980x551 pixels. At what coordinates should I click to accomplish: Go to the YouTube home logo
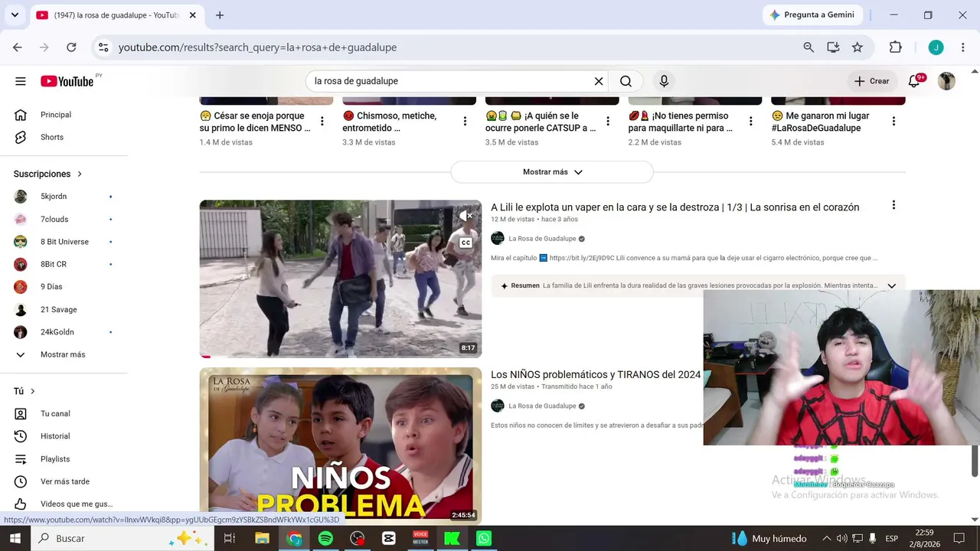pos(67,81)
